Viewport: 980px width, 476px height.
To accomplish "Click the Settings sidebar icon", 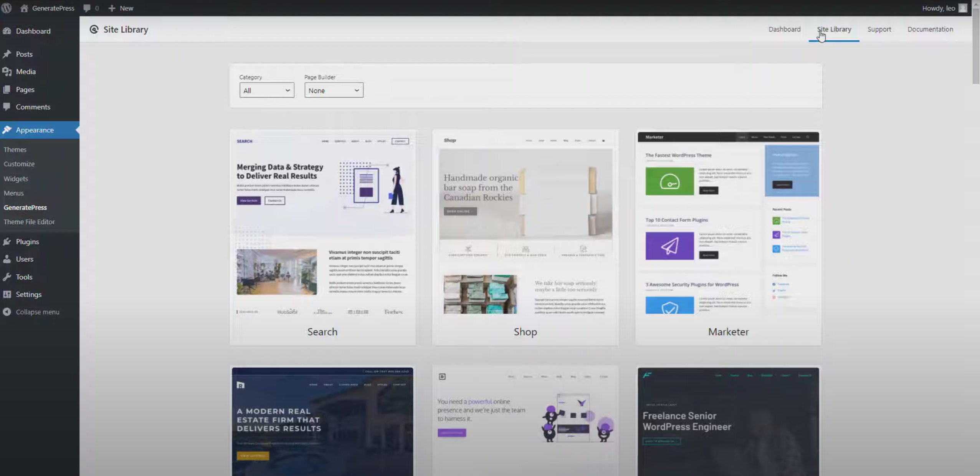I will pos(7,294).
